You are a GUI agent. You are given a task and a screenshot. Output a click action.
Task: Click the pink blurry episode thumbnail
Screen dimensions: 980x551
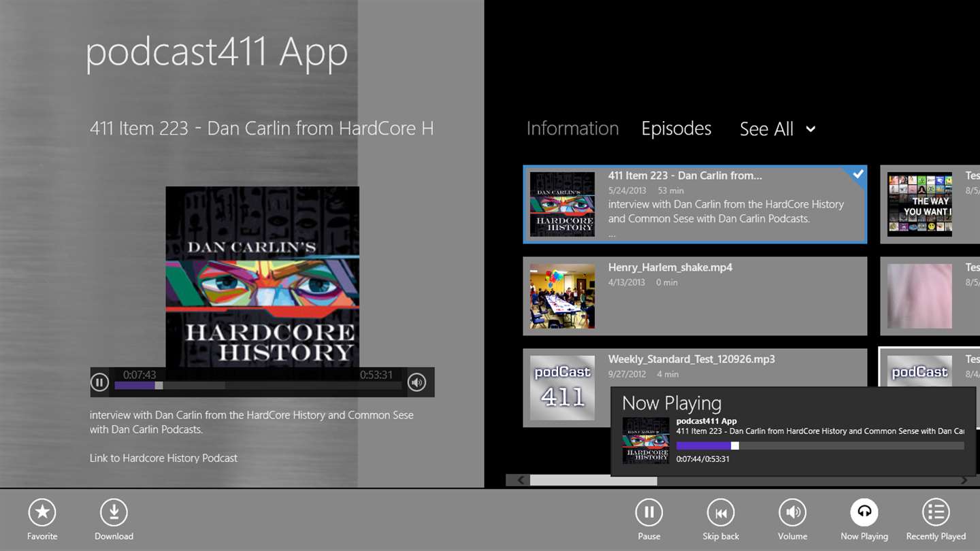pos(919,297)
